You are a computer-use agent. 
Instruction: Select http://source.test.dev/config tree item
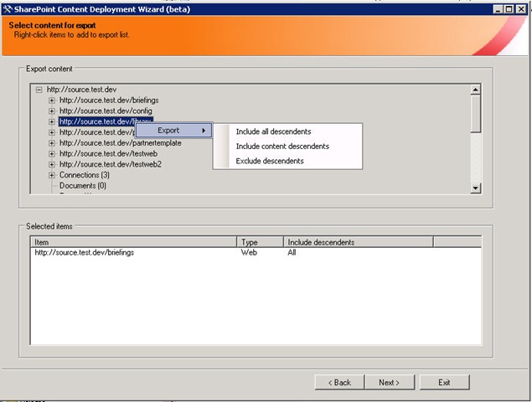pyautogui.click(x=106, y=111)
